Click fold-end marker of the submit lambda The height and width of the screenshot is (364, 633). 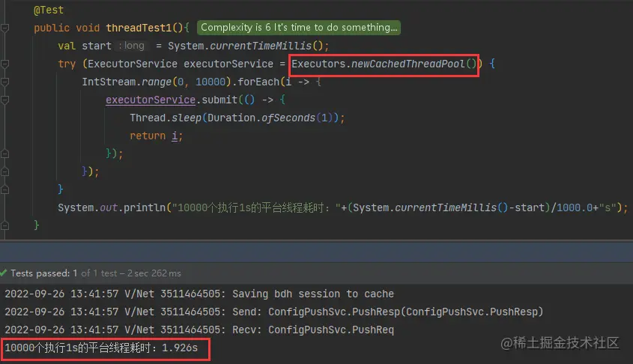(4, 154)
